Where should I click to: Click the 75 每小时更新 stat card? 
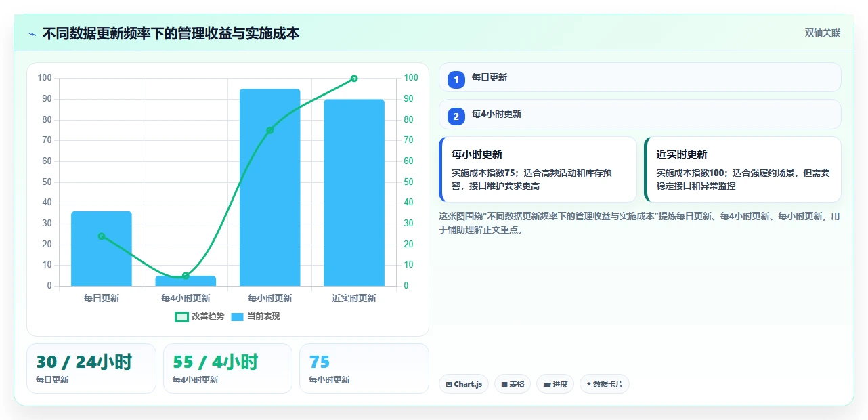point(364,369)
